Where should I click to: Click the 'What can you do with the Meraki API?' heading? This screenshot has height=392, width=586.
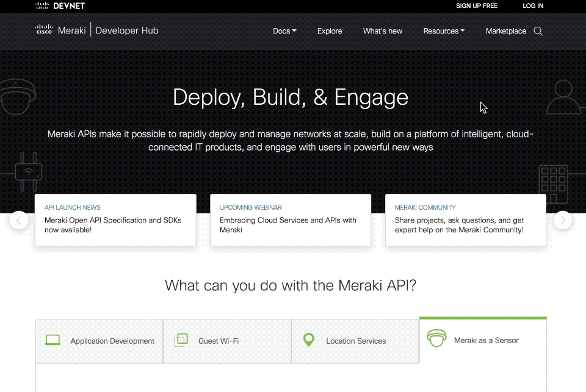coord(291,285)
